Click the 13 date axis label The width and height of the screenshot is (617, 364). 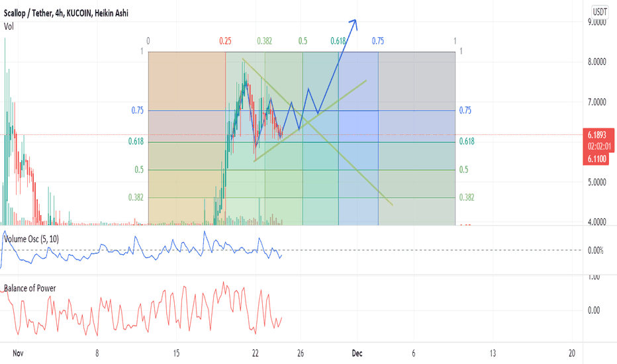click(x=493, y=353)
